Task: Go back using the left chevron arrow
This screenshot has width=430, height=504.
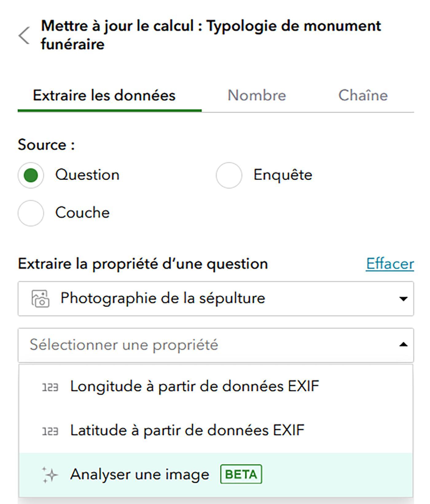Action: (x=24, y=35)
